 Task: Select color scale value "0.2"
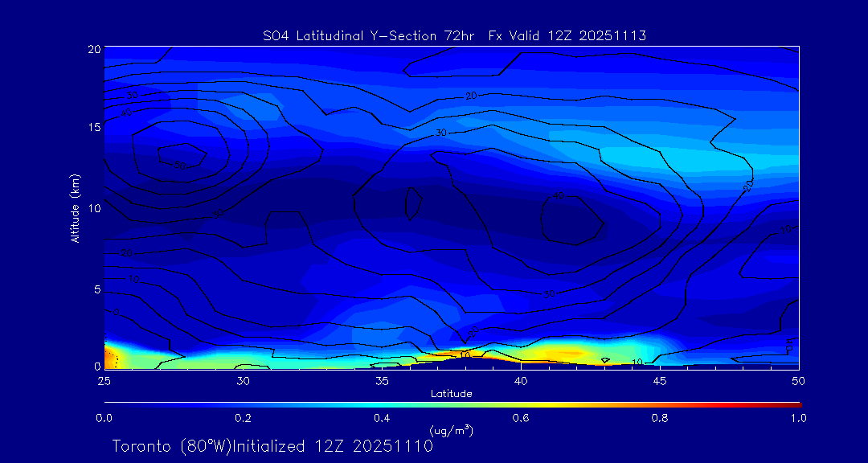(x=244, y=418)
